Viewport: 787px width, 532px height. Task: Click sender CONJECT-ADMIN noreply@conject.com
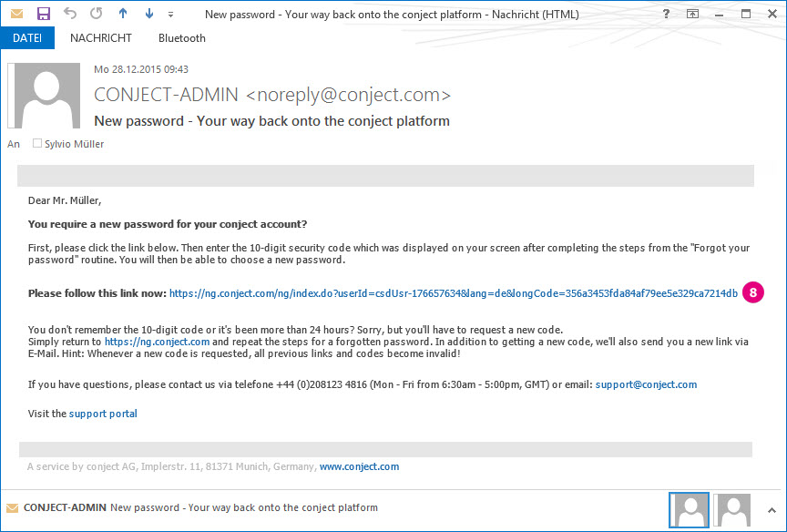[x=272, y=95]
